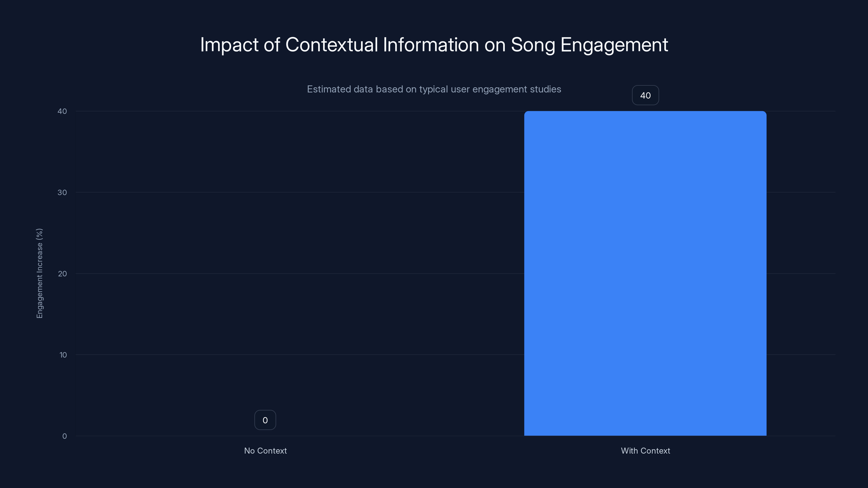Click the top edge of the blue bar
Image resolution: width=868 pixels, height=488 pixels.
coord(645,112)
